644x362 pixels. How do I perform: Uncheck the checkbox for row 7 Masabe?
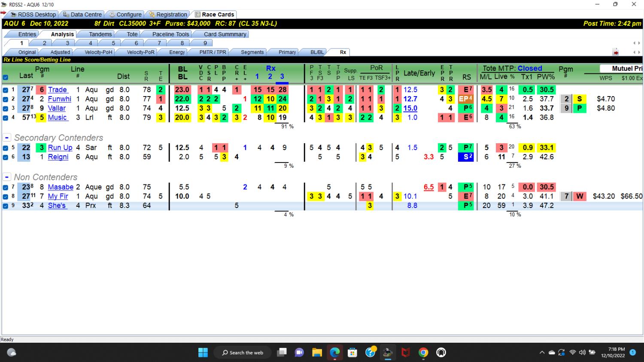pos(6,187)
